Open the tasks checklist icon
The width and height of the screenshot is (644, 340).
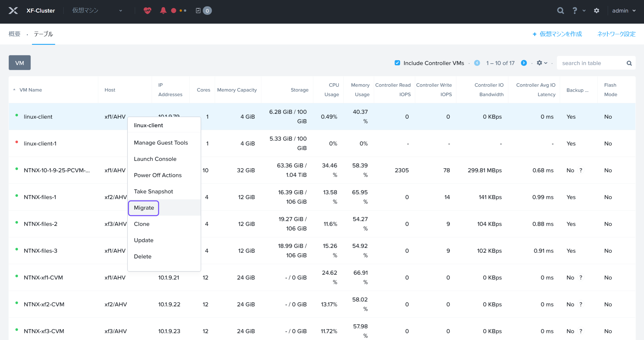(x=198, y=11)
